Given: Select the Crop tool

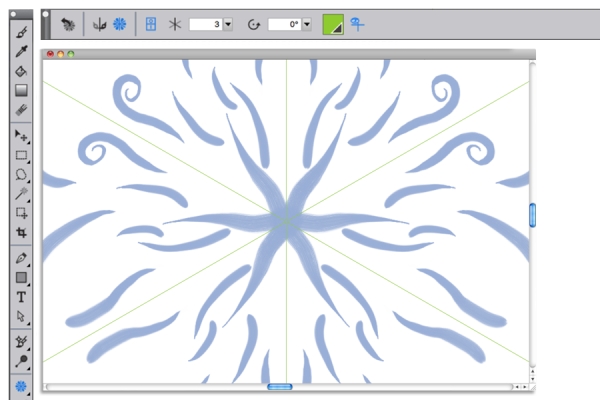Looking at the screenshot, I should pyautogui.click(x=21, y=232).
